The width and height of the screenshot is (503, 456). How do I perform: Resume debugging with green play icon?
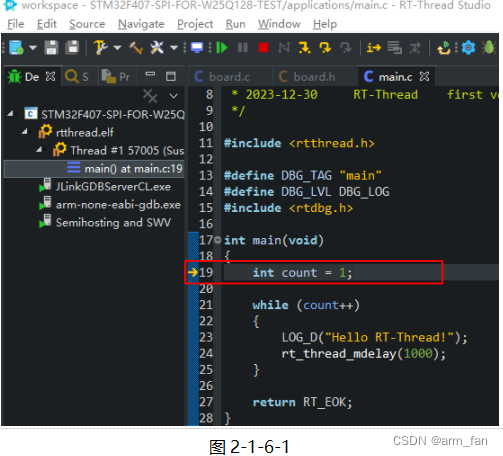[222, 48]
